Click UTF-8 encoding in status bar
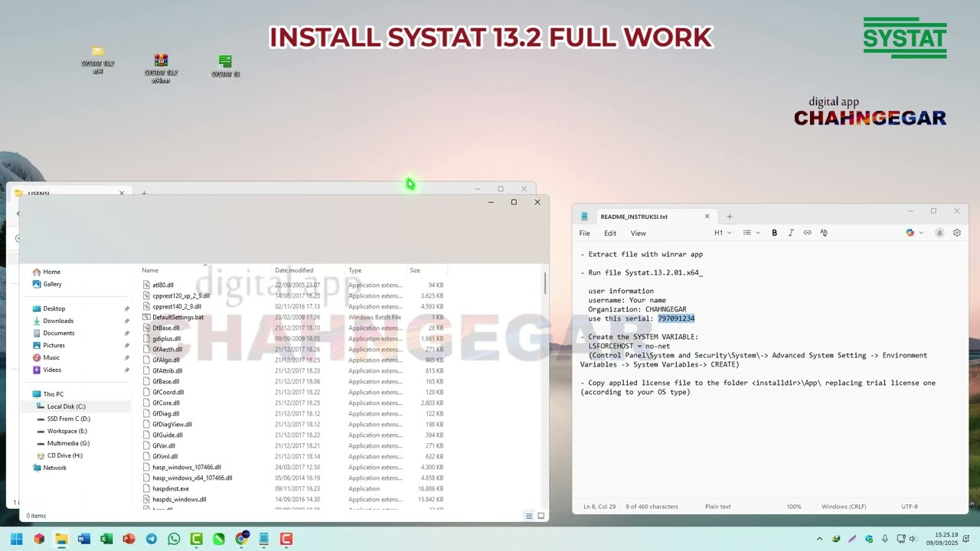980x551 pixels. pos(910,507)
